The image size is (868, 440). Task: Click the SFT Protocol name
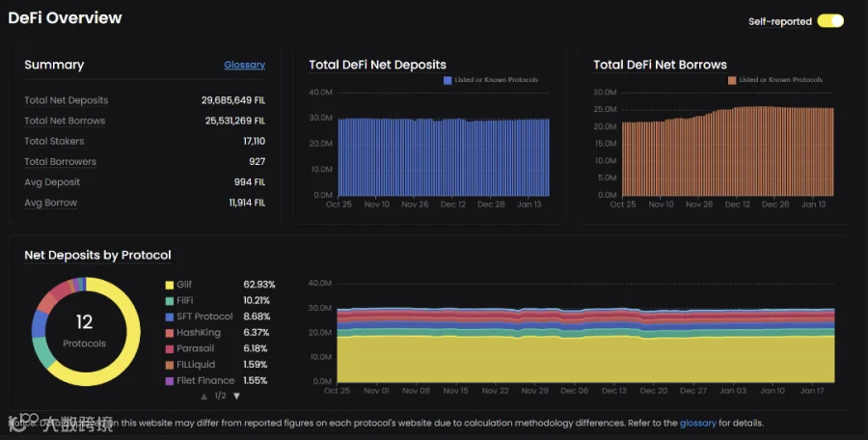(x=204, y=316)
